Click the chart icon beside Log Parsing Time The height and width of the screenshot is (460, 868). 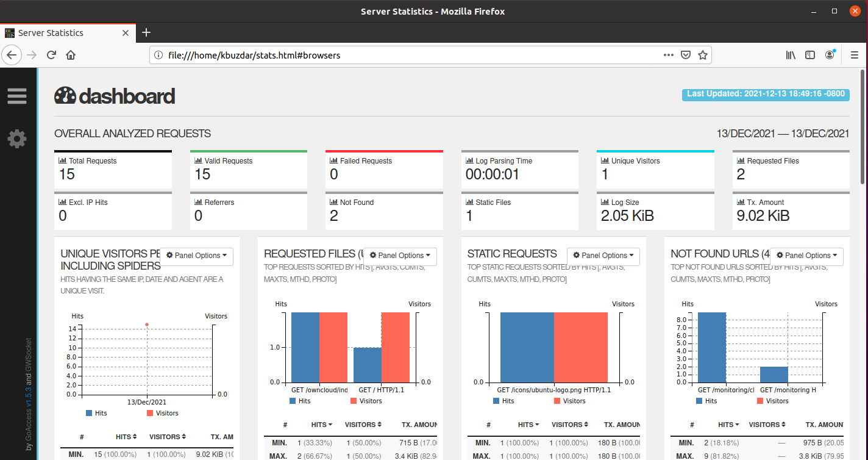point(469,161)
